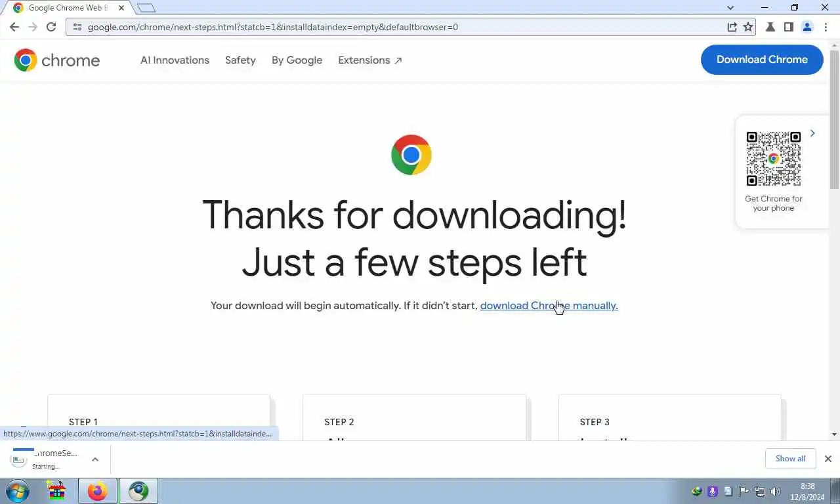
Task: Open By Google menu item
Action: click(x=297, y=60)
